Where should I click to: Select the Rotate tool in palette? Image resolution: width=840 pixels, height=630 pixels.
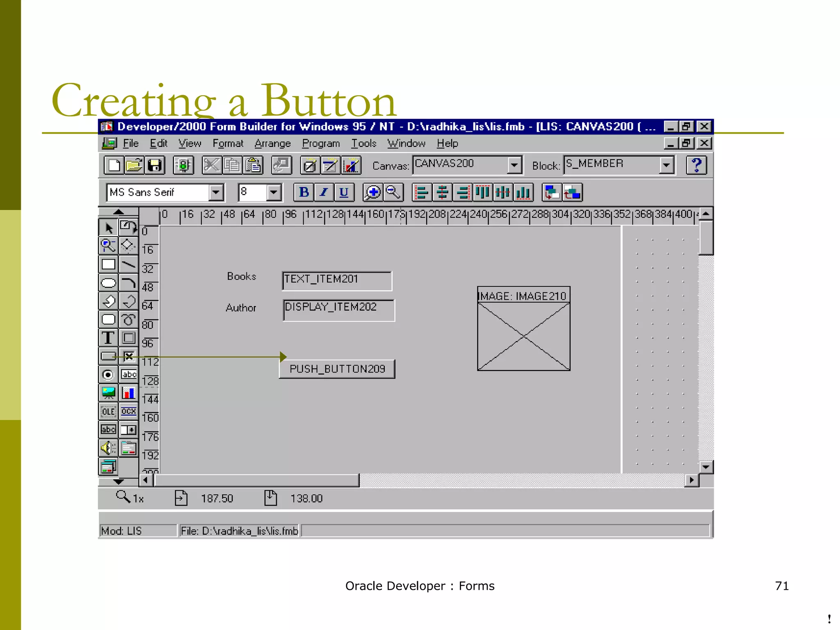coord(128,228)
